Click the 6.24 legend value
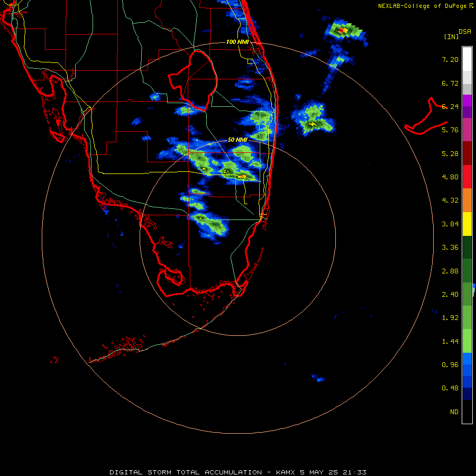This screenshot has width=476, height=476. (450, 106)
